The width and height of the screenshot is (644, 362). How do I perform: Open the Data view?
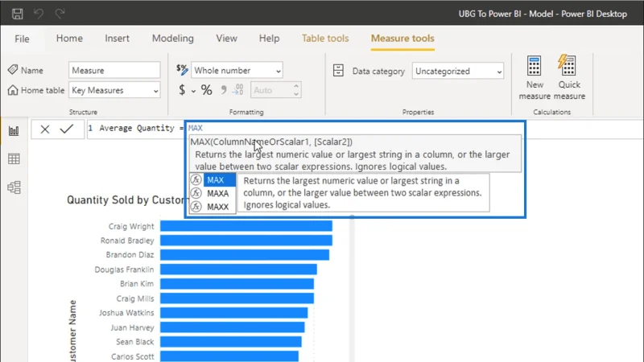click(14, 158)
